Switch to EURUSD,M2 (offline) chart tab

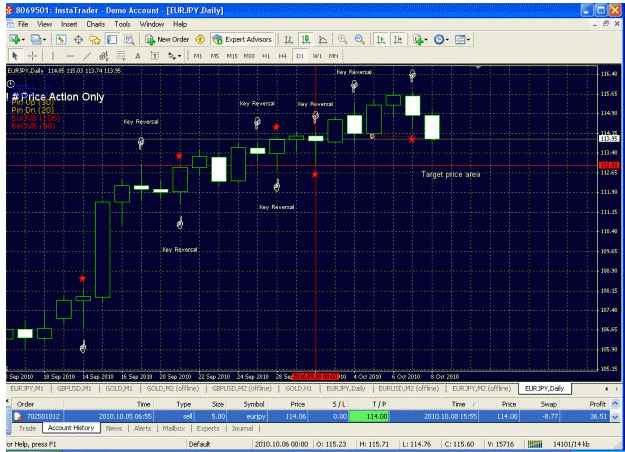pyautogui.click(x=408, y=388)
